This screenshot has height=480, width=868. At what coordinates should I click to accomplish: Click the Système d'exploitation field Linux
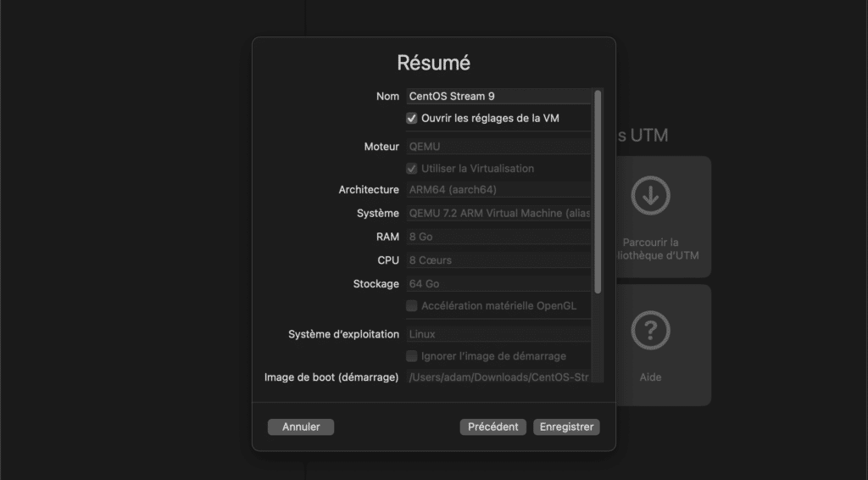[x=498, y=334]
